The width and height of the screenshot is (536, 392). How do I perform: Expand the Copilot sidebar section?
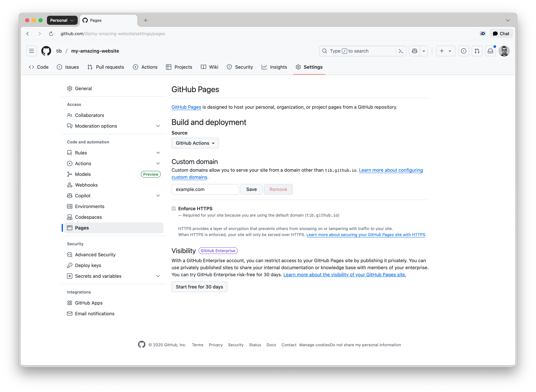158,196
